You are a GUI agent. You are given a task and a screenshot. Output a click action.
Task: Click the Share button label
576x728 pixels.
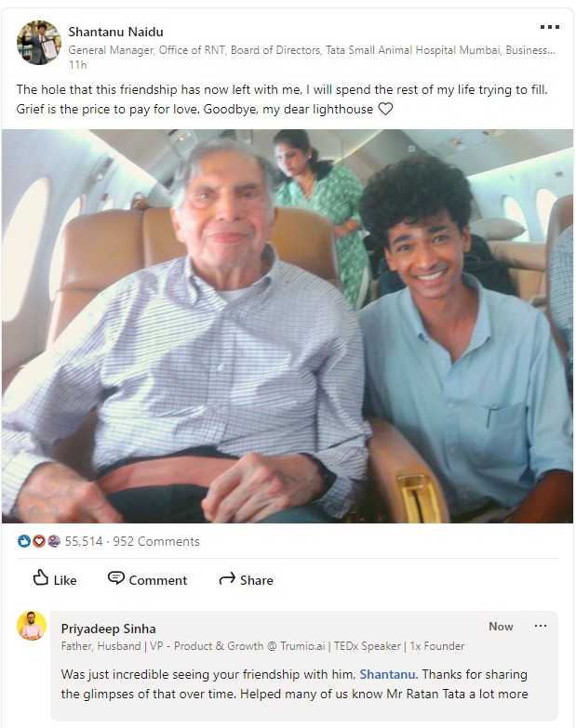pyautogui.click(x=257, y=580)
